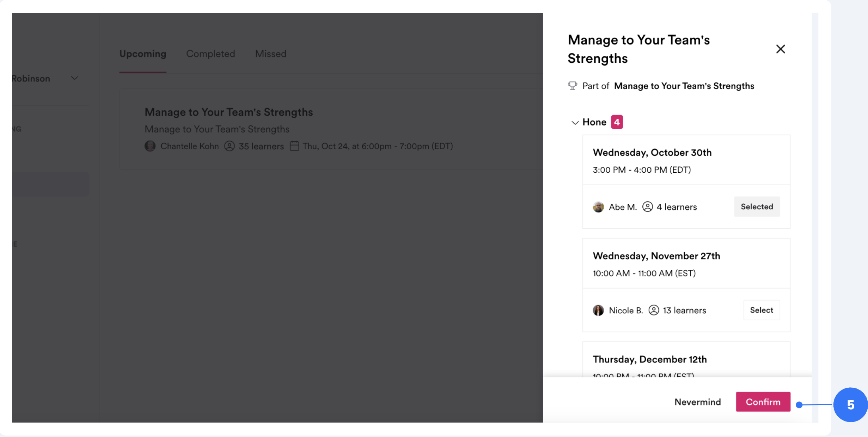The height and width of the screenshot is (437, 868).
Task: Click Abe M.'s avatar photo
Action: [598, 207]
